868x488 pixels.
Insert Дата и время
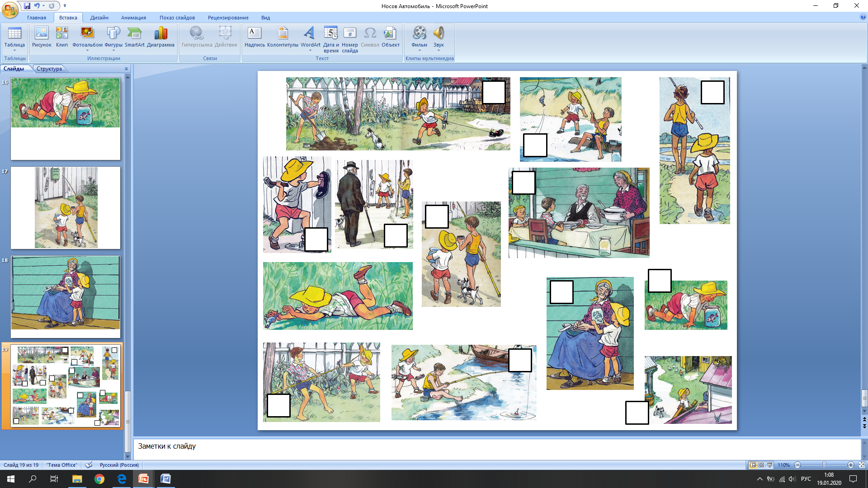(331, 40)
